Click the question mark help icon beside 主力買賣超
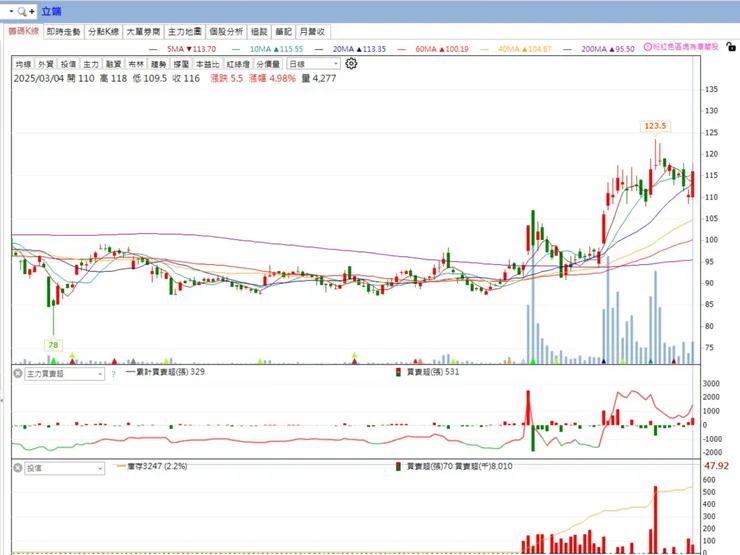740x555 pixels. pos(113,374)
